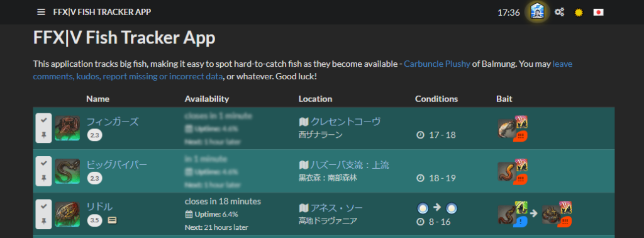Open settings via the gears icon
This screenshot has height=238, width=644.
point(559,13)
